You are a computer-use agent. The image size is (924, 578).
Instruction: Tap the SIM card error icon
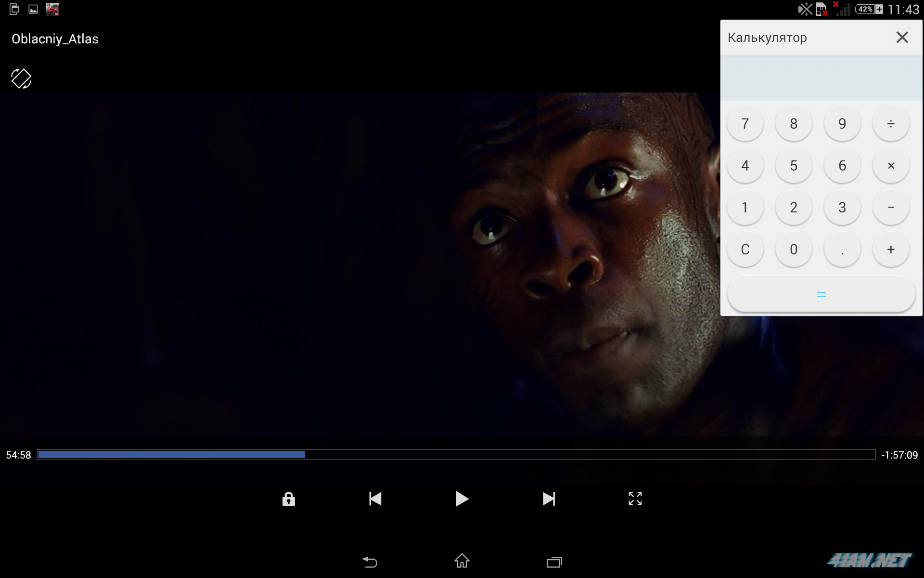(821, 9)
